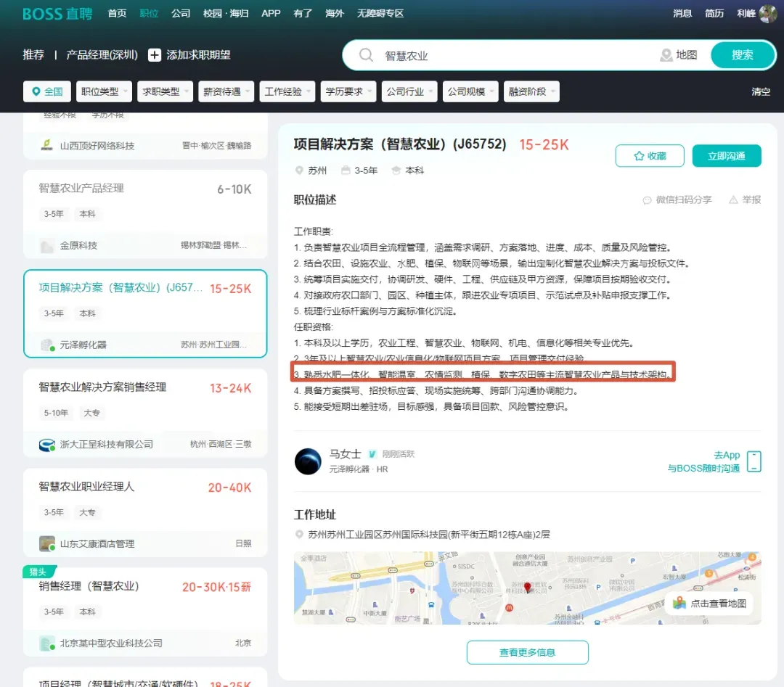Click the search magnifier icon

366,55
